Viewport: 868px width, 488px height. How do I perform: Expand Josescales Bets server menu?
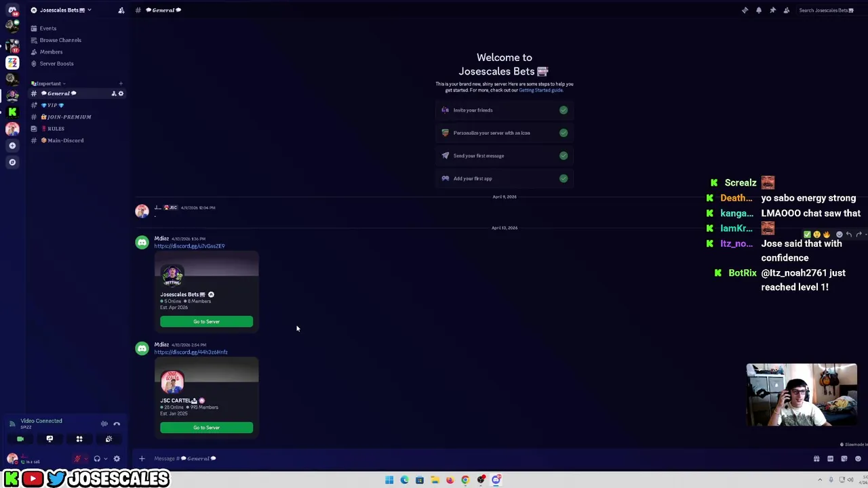[x=65, y=10]
